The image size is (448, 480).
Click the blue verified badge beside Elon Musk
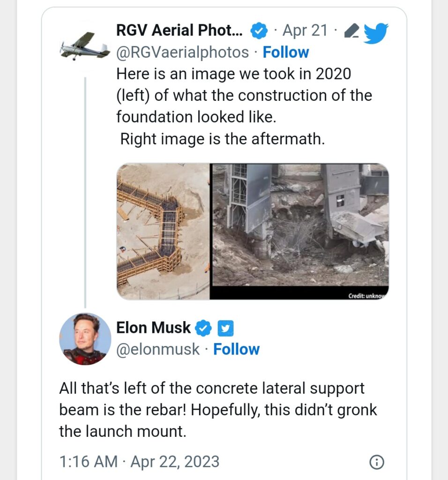(x=203, y=328)
